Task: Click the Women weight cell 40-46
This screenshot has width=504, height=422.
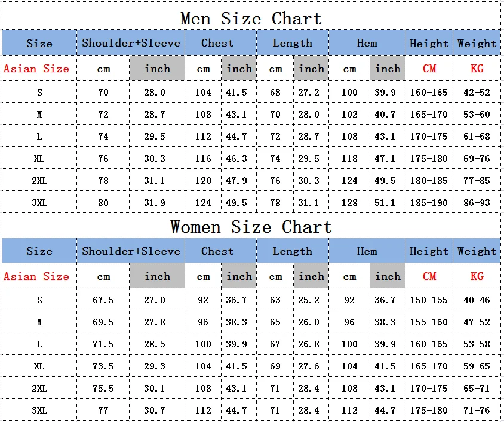Action: pos(477,300)
